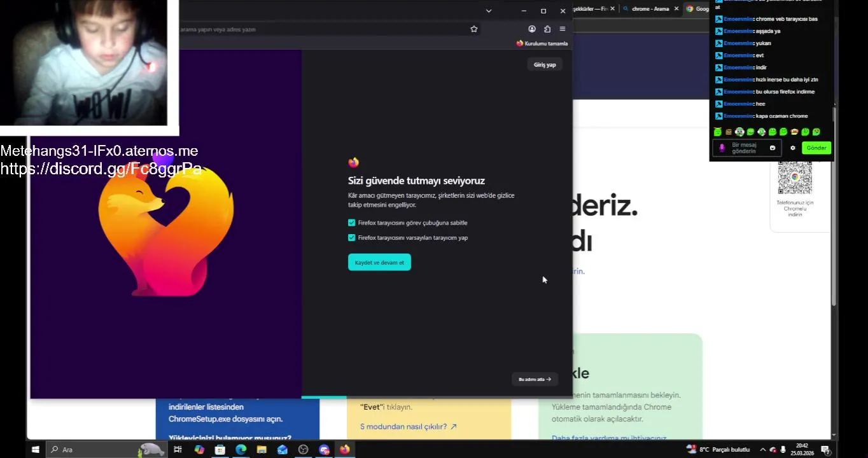Select the first green emote in chat

pyautogui.click(x=718, y=132)
